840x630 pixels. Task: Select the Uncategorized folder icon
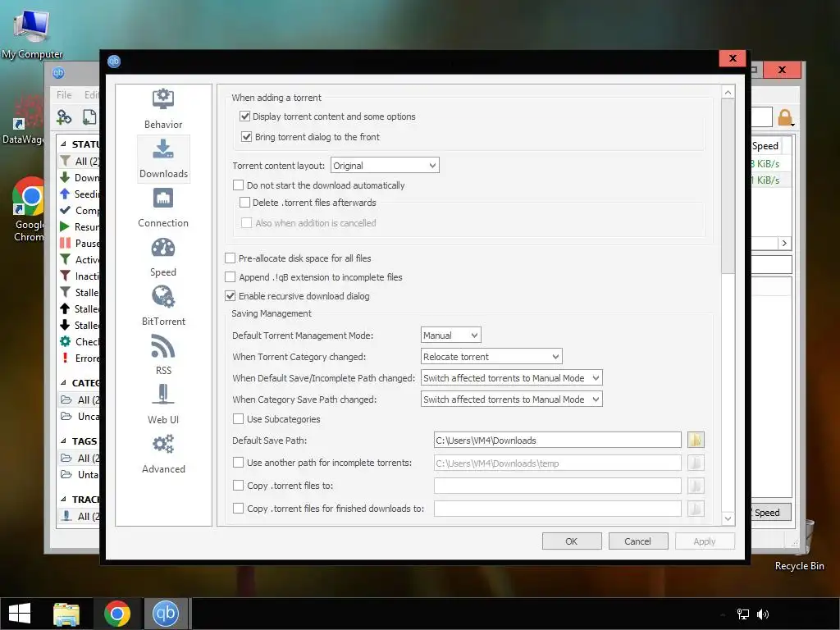pos(66,416)
